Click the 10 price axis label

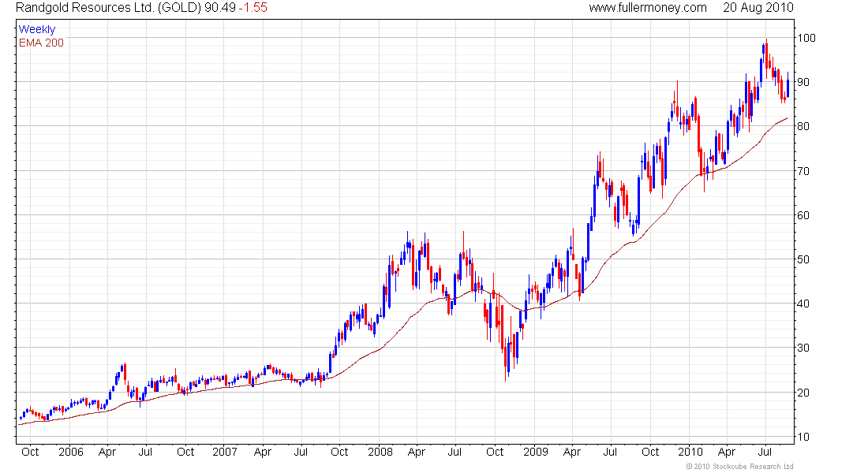[803, 437]
